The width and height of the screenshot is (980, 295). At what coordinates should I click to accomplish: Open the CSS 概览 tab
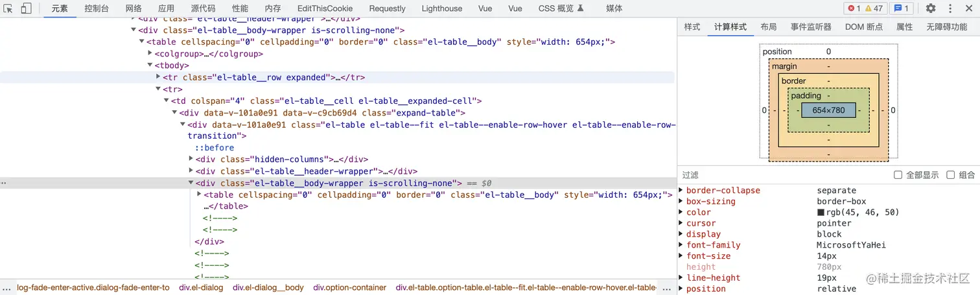pyautogui.click(x=561, y=8)
